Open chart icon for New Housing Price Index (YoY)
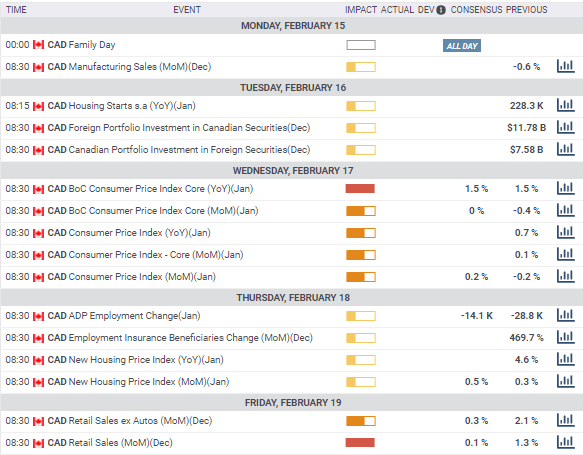The height and width of the screenshot is (455, 583). (x=566, y=359)
